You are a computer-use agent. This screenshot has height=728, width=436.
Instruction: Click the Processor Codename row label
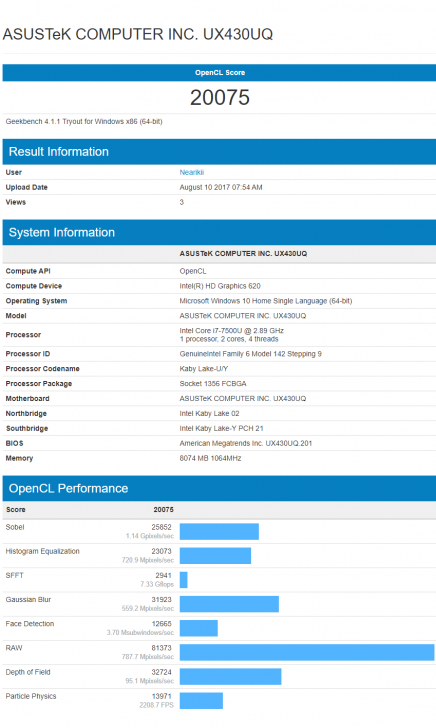42,369
